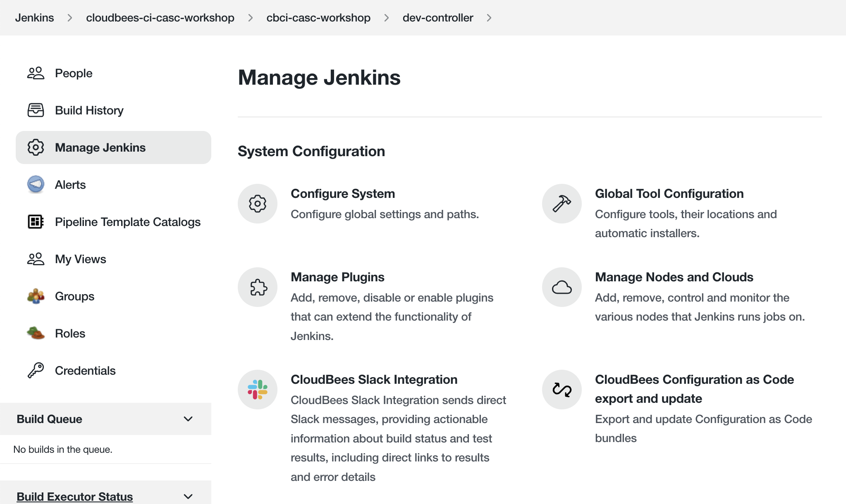This screenshot has width=846, height=504.
Task: Click the Configuration as Code export icon
Action: pyautogui.click(x=562, y=390)
